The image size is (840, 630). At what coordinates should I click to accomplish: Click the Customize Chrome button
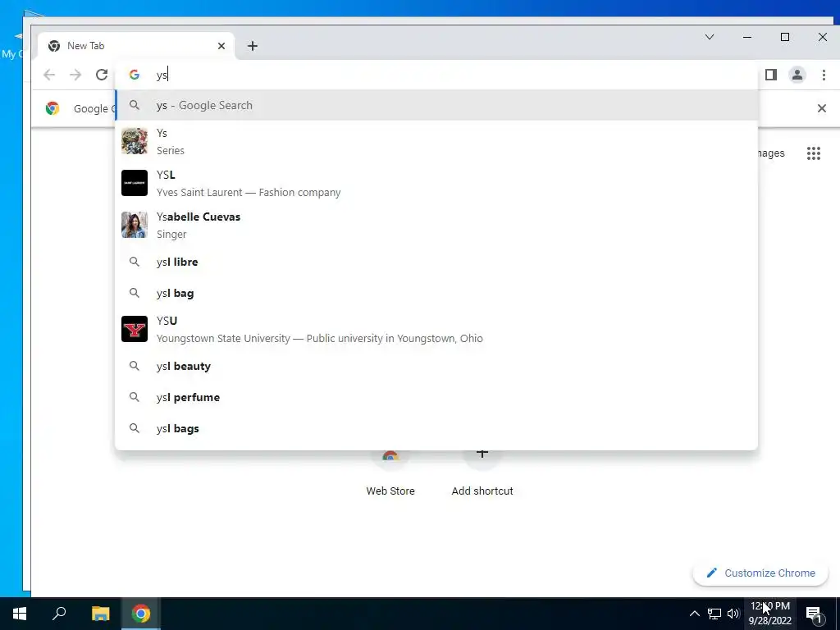pos(760,573)
